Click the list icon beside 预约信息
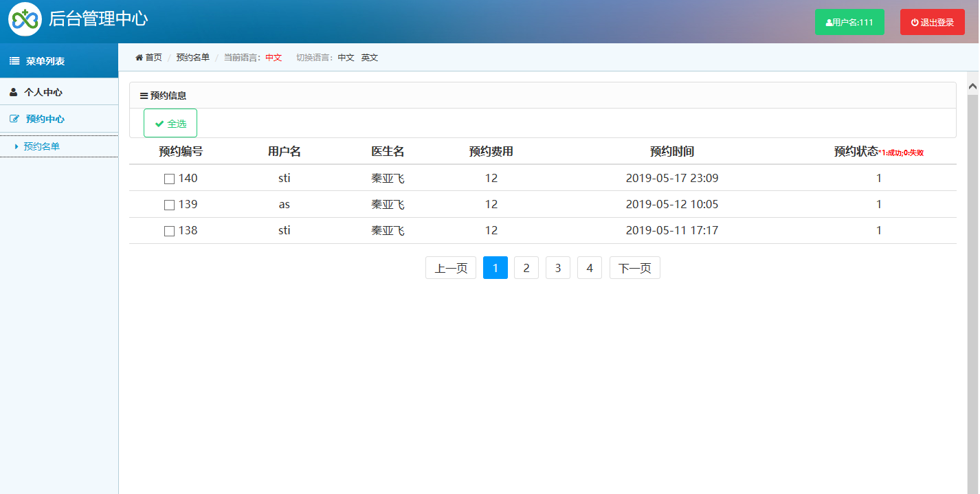 click(144, 96)
